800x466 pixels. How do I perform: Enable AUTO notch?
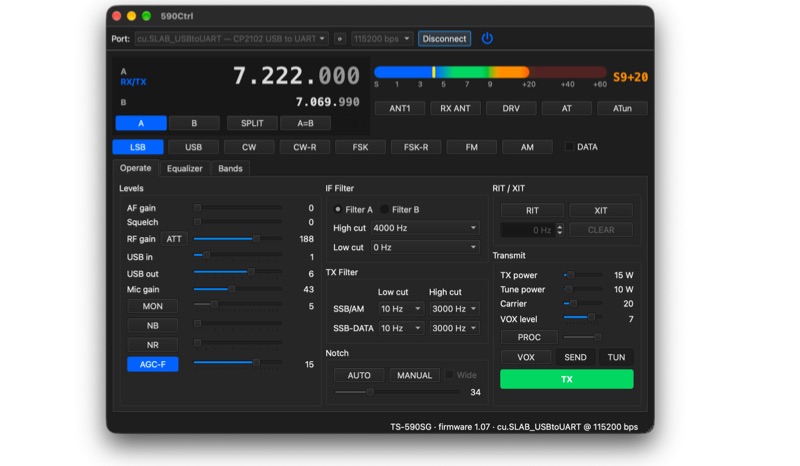pyautogui.click(x=359, y=375)
